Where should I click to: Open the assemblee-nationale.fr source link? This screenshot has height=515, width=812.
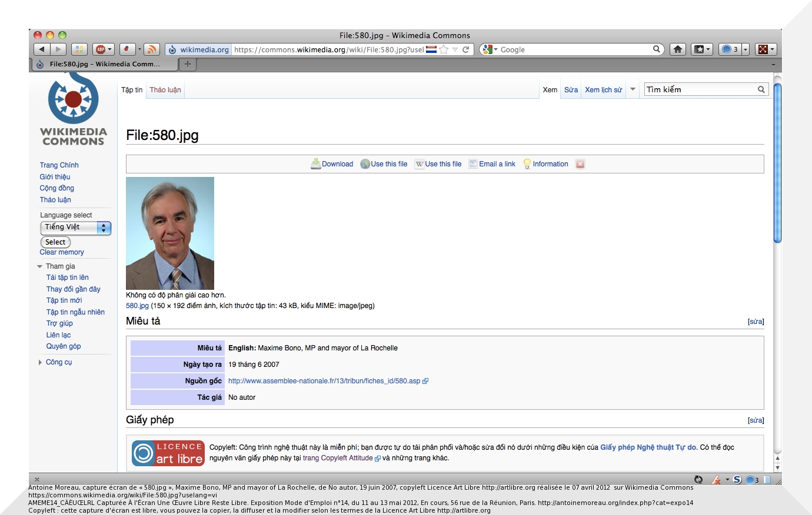pos(324,381)
